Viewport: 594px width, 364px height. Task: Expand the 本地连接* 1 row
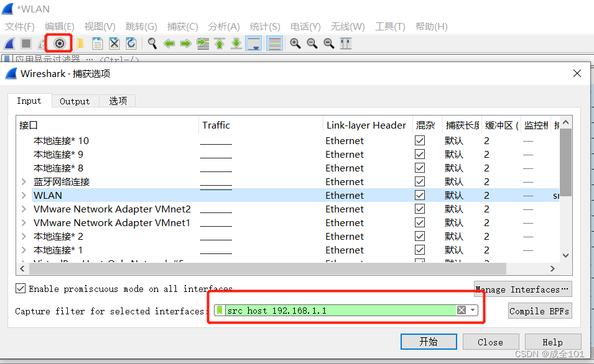click(24, 250)
